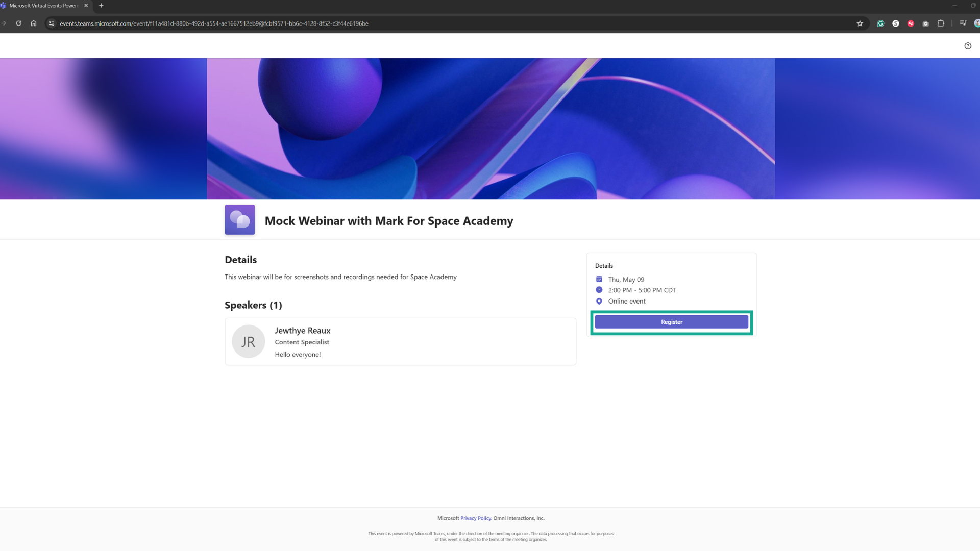
Task: Open a new browser tab
Action: point(101,6)
